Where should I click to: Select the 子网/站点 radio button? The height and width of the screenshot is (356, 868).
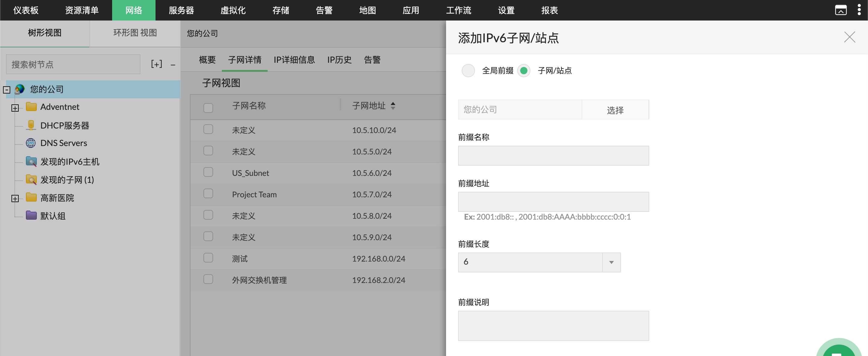tap(524, 71)
